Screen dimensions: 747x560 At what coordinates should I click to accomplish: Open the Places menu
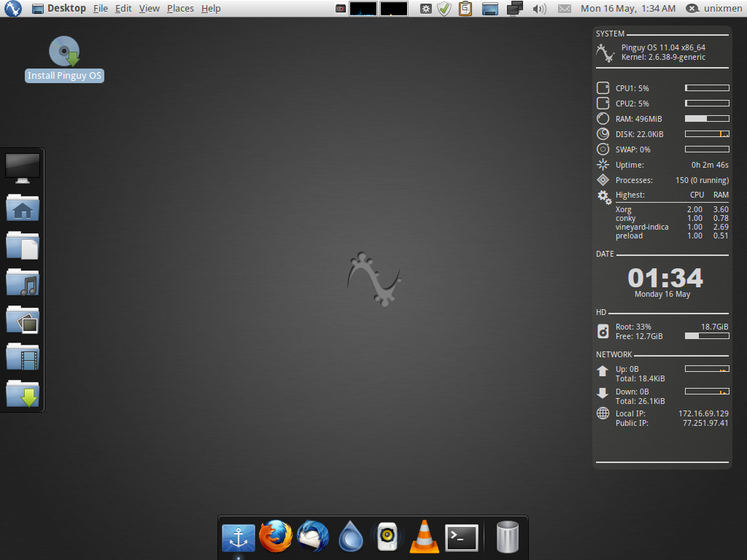(181, 9)
